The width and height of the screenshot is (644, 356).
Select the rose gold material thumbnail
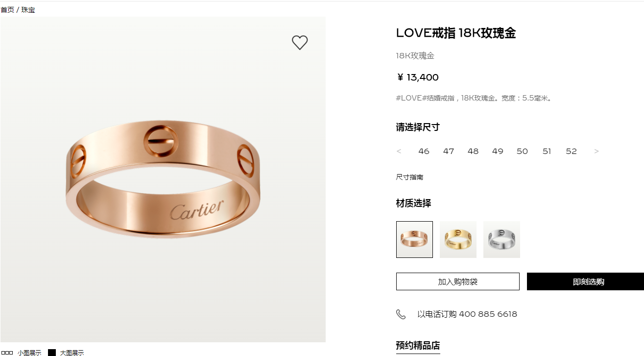414,239
